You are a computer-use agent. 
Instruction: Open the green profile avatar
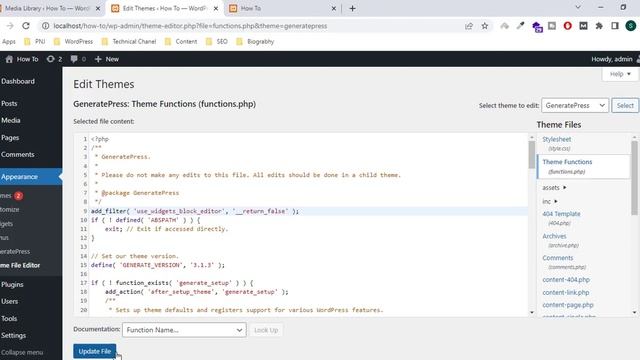(x=631, y=26)
